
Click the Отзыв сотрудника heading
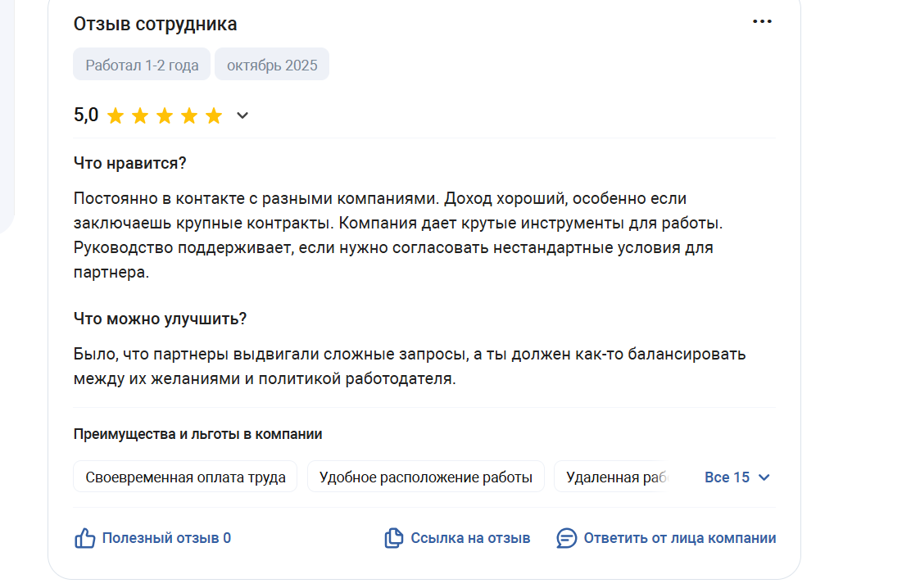click(x=155, y=24)
